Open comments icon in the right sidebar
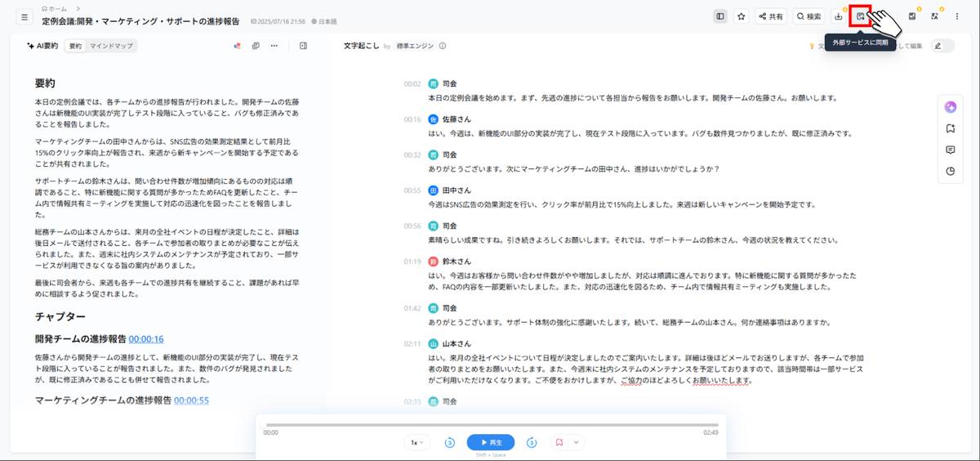 (951, 150)
